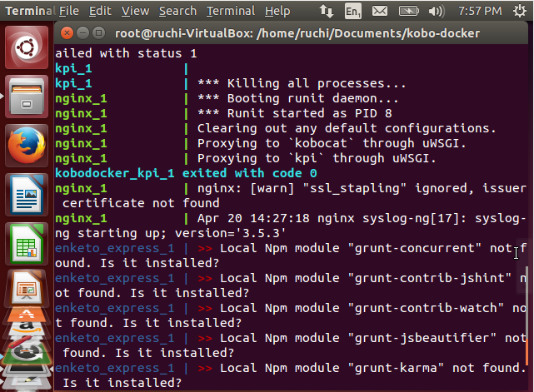Click 'Clearing out any default configurations.' line
The image size is (534, 392).
pos(347,128)
